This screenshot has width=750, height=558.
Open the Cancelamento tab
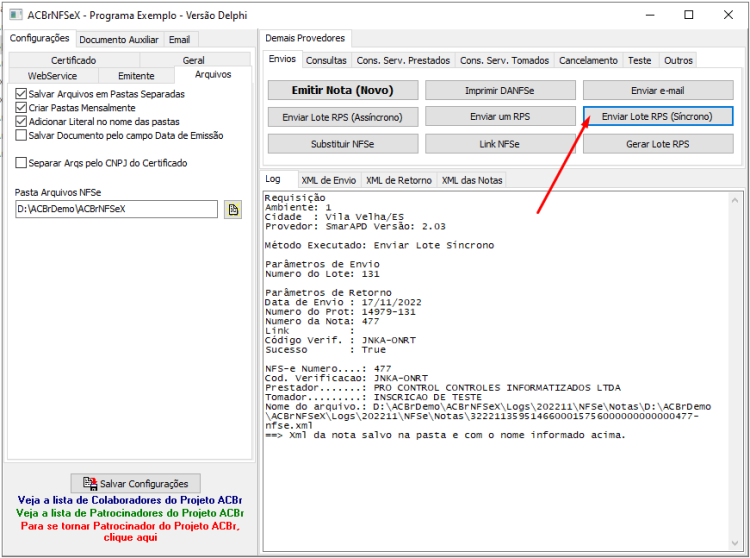pos(588,61)
